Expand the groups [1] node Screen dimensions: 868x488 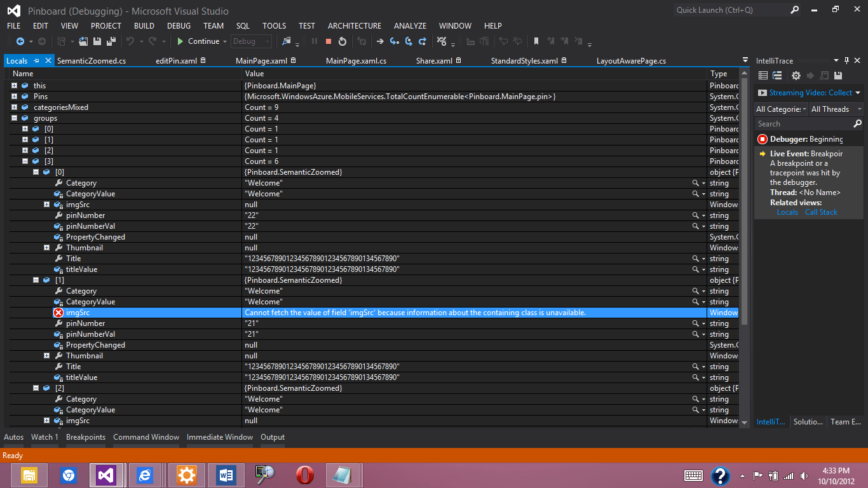pos(25,140)
